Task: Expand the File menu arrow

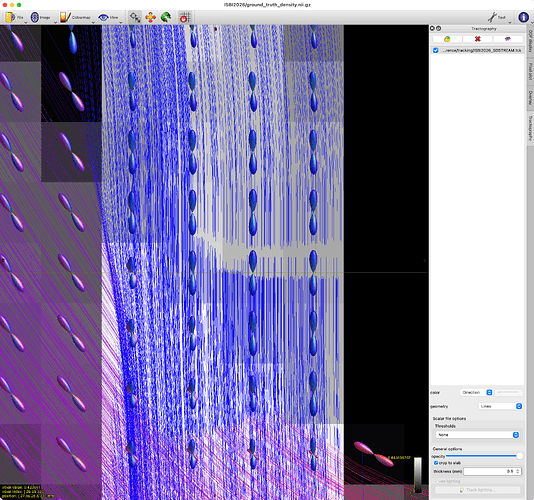Action: 26,22
